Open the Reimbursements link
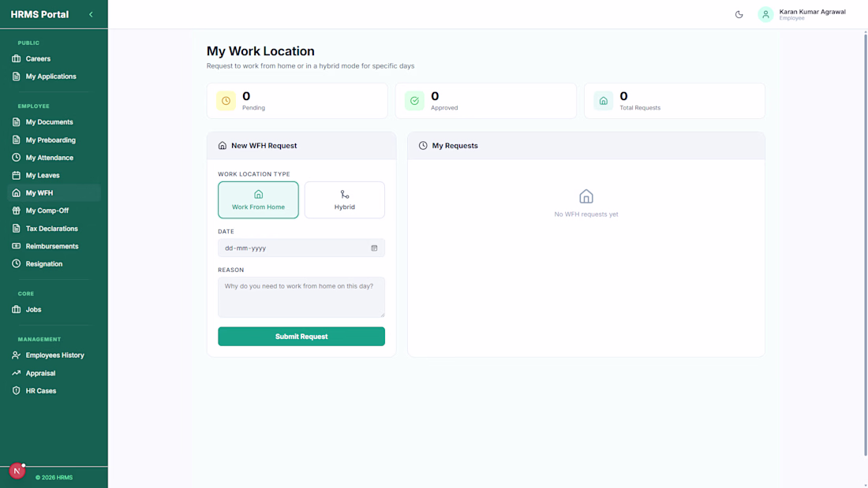The height and width of the screenshot is (488, 868). [x=54, y=246]
